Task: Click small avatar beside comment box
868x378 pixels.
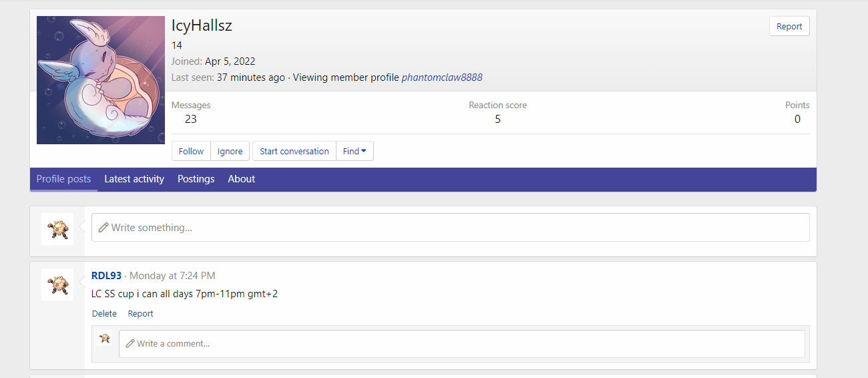Action: click(x=103, y=338)
